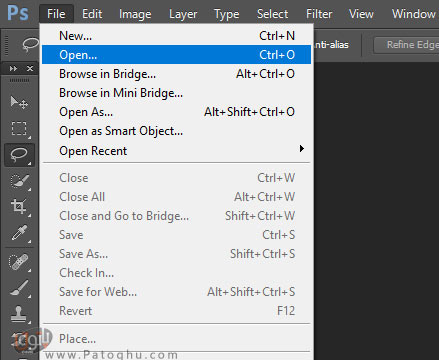Screen dimensions: 439x360
Task: Click the Place... menu item
Action: 176,339
